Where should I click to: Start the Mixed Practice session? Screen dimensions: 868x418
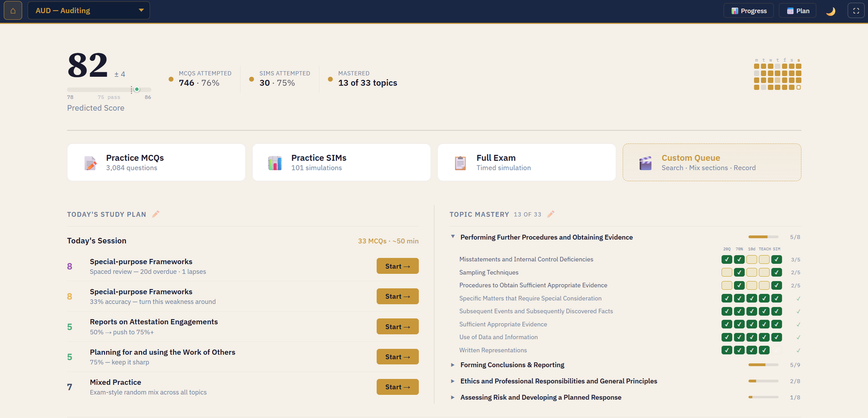(397, 387)
